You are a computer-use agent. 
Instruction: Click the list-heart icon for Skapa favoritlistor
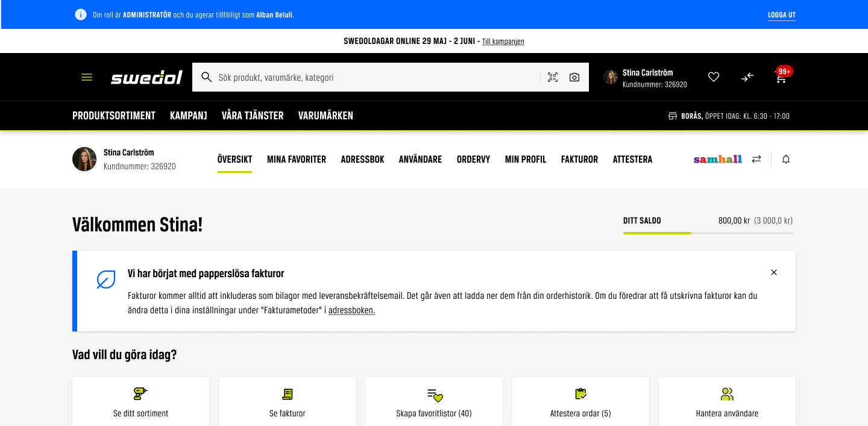click(435, 395)
